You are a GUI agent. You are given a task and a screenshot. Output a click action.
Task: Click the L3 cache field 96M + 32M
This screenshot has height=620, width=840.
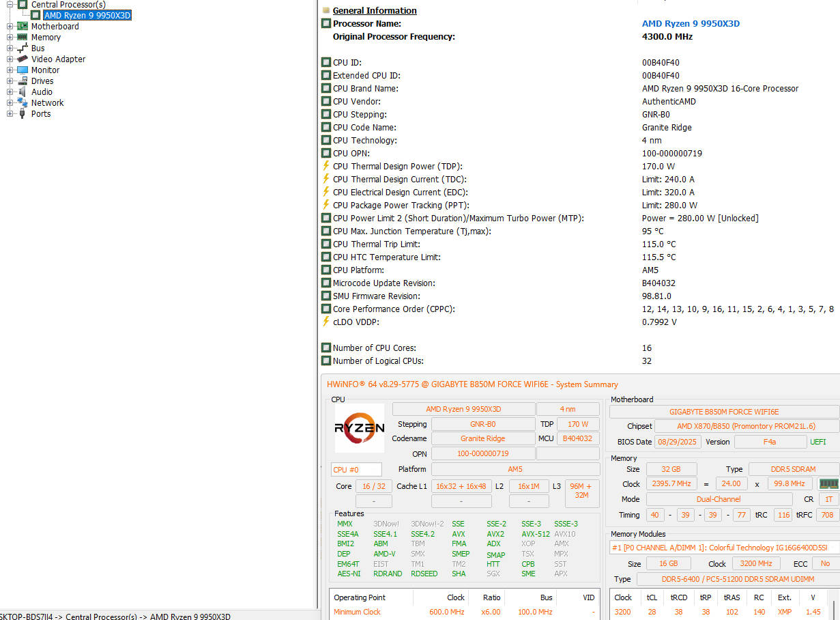click(581, 493)
